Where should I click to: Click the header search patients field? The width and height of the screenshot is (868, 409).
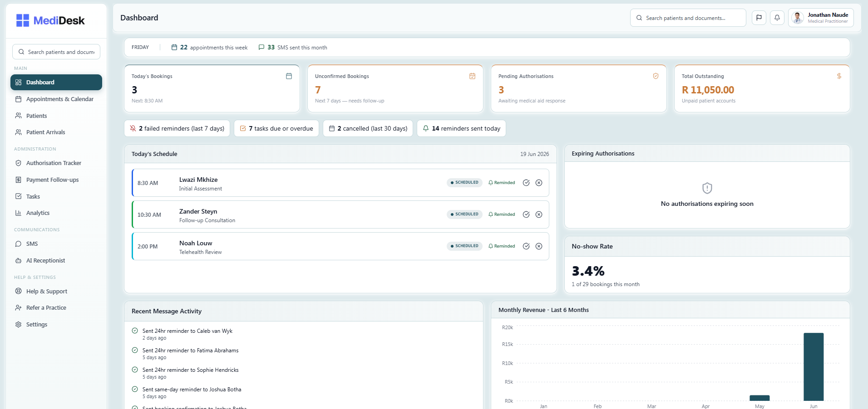click(x=688, y=18)
